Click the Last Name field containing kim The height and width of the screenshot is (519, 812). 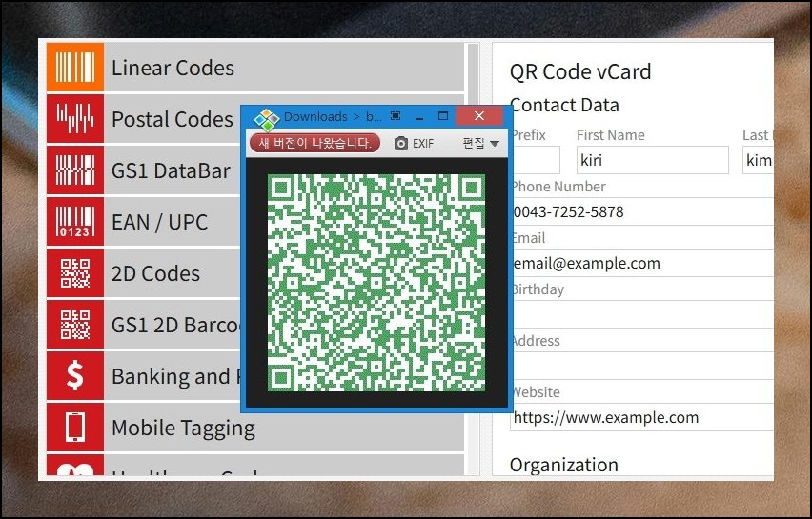pyautogui.click(x=758, y=160)
